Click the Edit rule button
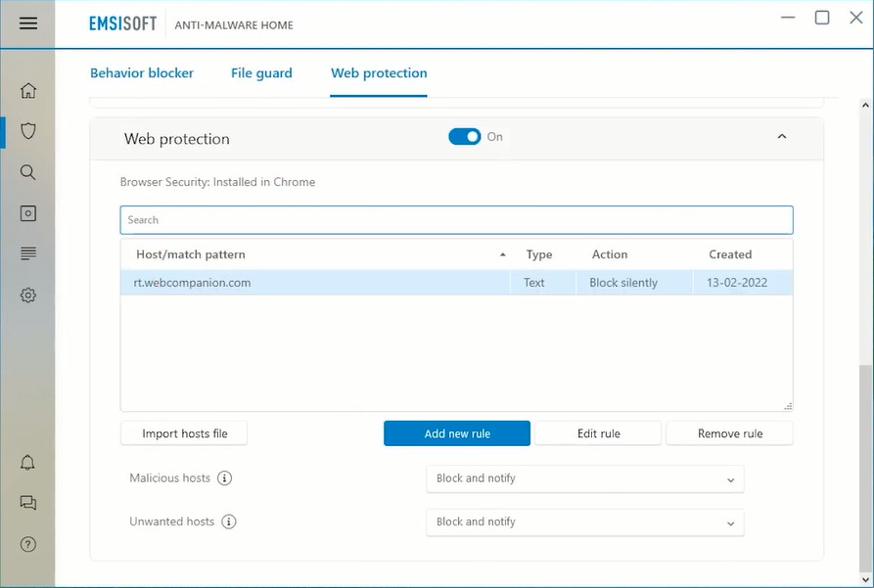The height and width of the screenshot is (588, 874). [x=598, y=433]
